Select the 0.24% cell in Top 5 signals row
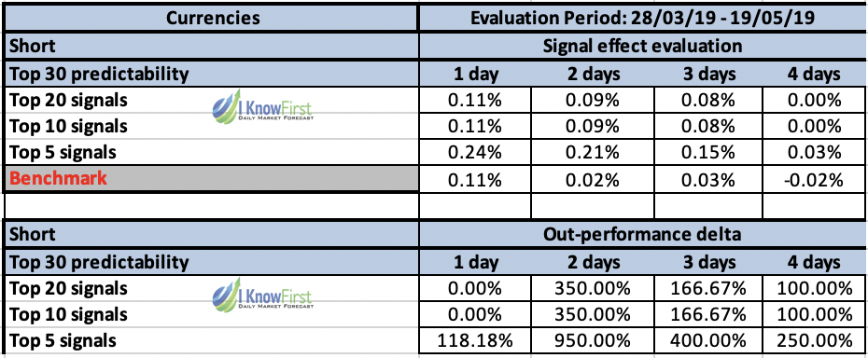Image resolution: width=868 pixels, height=358 pixels. [475, 152]
